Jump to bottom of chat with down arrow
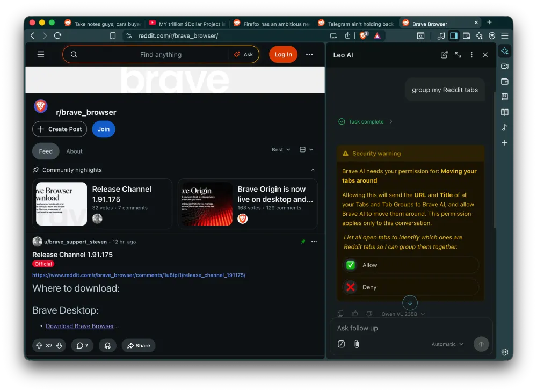The width and height of the screenshot is (537, 392). pyautogui.click(x=410, y=303)
